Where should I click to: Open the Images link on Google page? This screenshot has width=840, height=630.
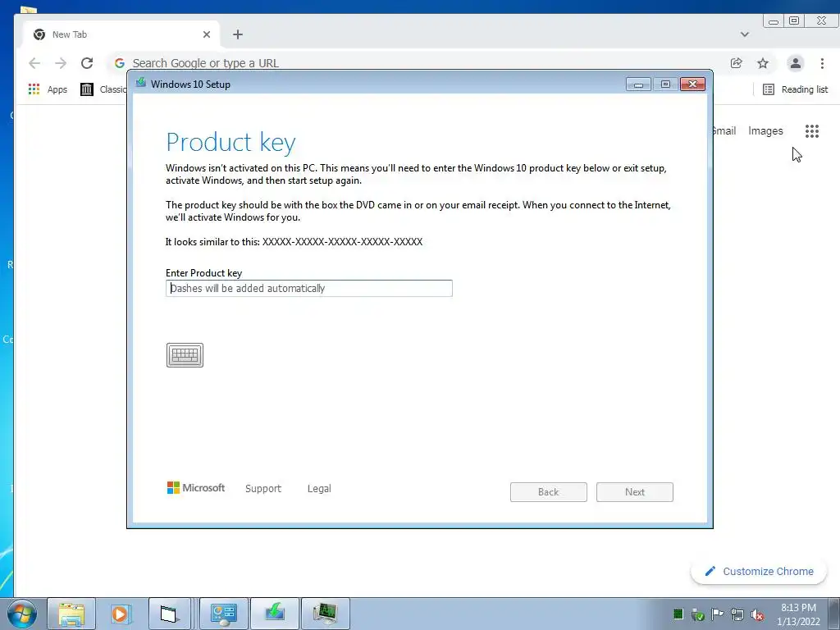765,130
